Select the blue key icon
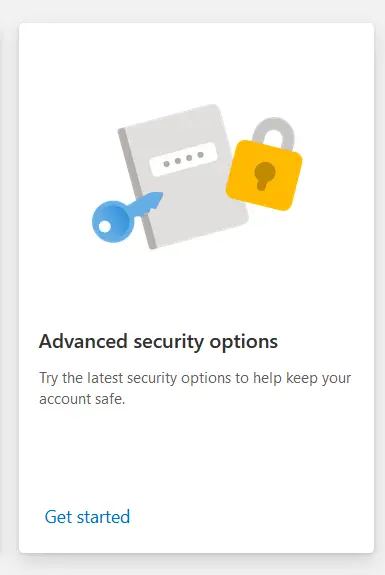This screenshot has width=385, height=575. coord(126,217)
